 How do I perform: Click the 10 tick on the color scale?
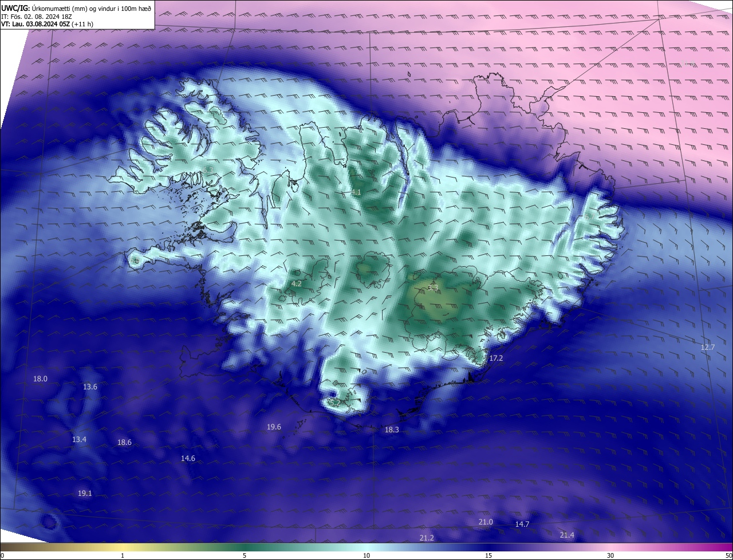[x=366, y=555]
